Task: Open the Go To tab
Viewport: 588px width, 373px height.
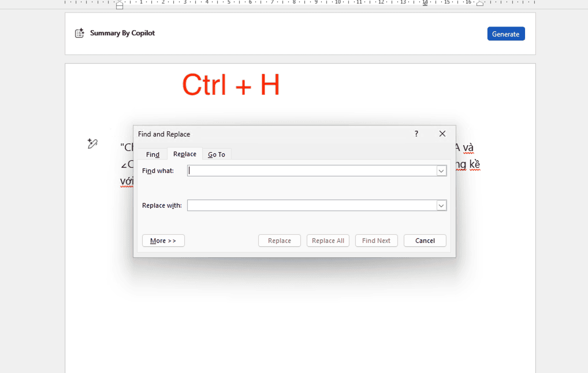Action: click(217, 154)
